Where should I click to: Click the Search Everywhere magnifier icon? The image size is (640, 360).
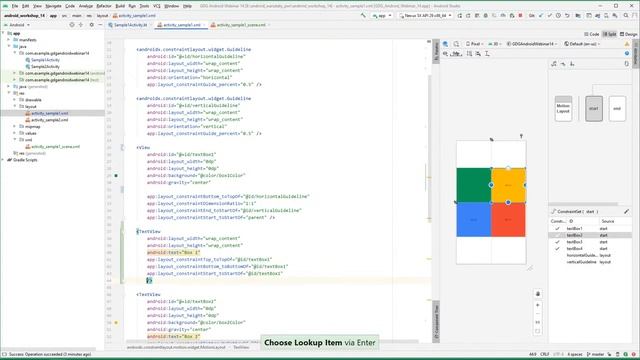[626, 16]
